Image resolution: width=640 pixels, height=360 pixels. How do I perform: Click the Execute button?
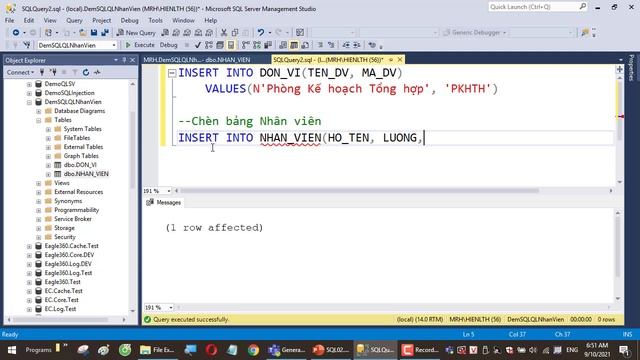point(140,45)
